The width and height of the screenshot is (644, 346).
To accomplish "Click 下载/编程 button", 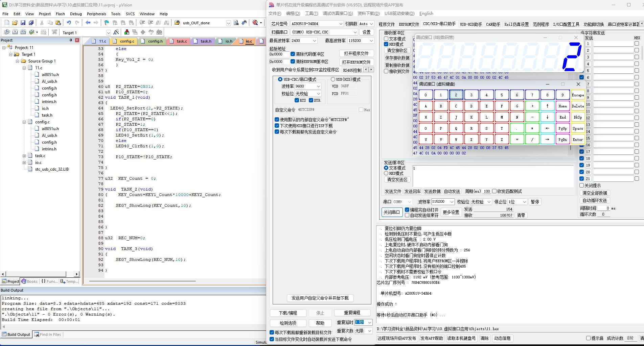I will 288,313.
